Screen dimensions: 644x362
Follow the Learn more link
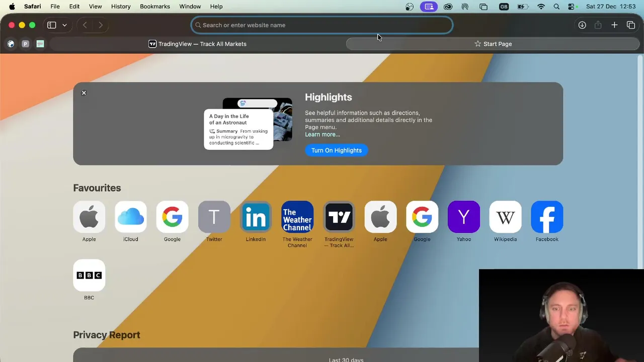tap(323, 134)
